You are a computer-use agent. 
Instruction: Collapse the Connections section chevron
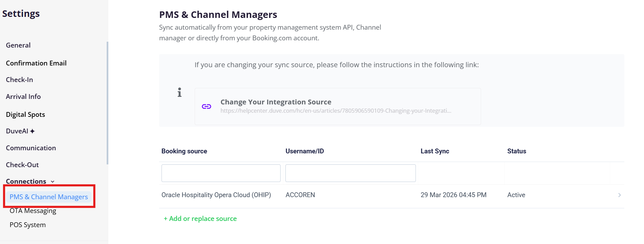(x=52, y=182)
